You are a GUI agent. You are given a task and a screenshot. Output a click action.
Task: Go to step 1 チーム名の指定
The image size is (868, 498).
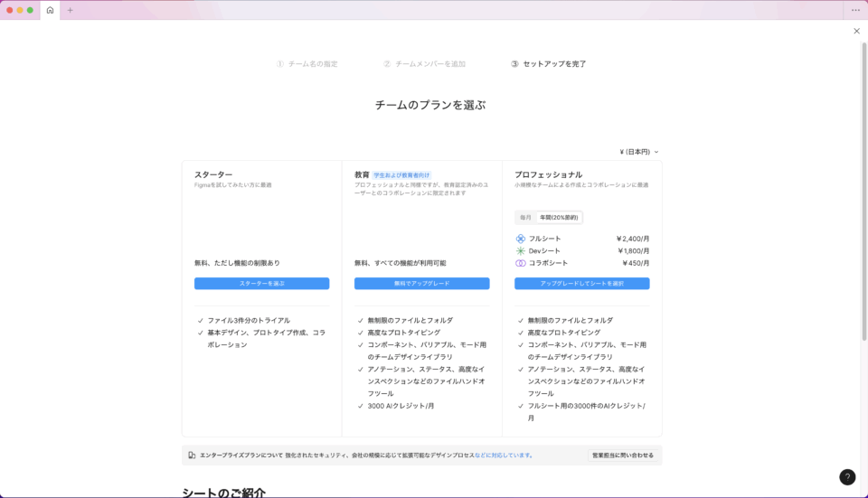click(307, 64)
